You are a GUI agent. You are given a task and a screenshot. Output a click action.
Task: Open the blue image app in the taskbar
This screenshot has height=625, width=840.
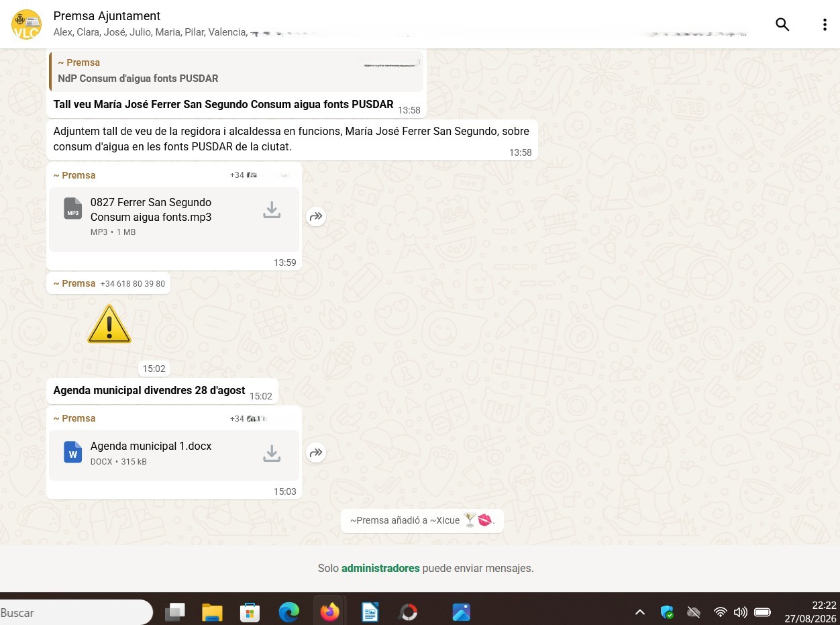[461, 612]
